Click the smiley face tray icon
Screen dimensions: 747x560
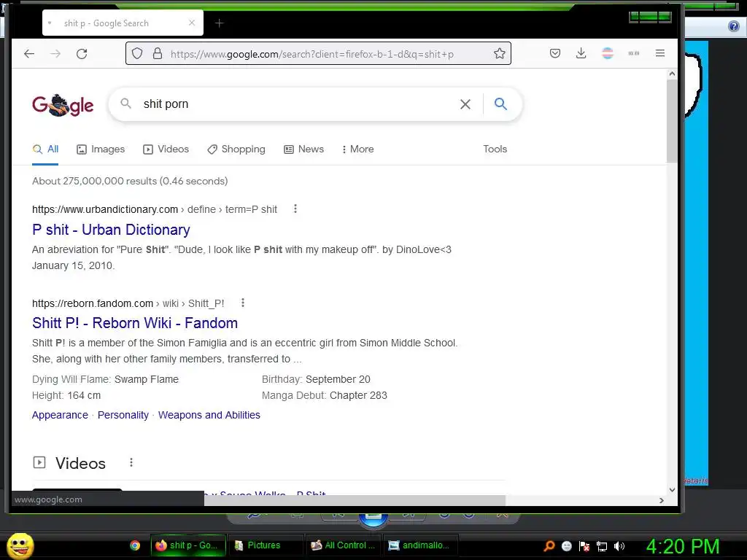tap(566, 545)
